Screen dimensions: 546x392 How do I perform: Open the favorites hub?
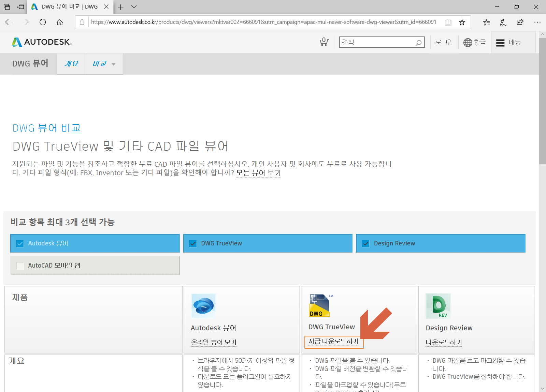(x=487, y=22)
